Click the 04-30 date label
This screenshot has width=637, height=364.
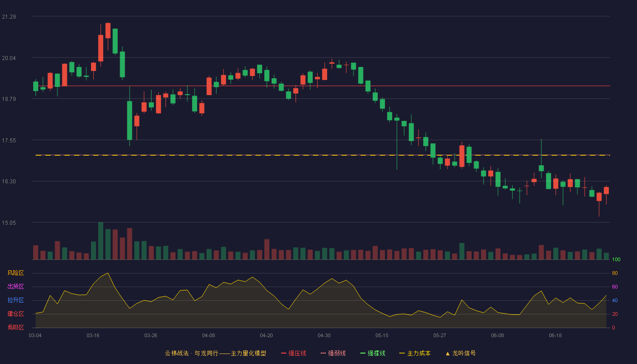tap(324, 335)
